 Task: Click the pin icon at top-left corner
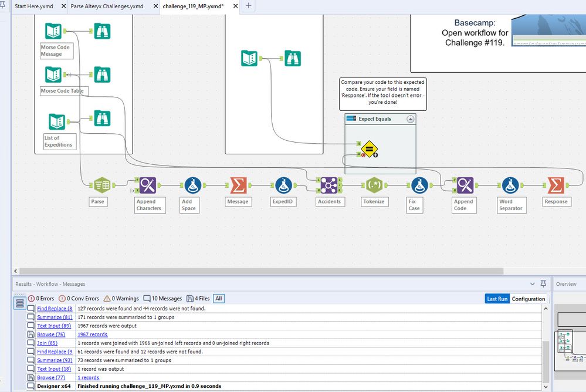(x=2, y=5)
